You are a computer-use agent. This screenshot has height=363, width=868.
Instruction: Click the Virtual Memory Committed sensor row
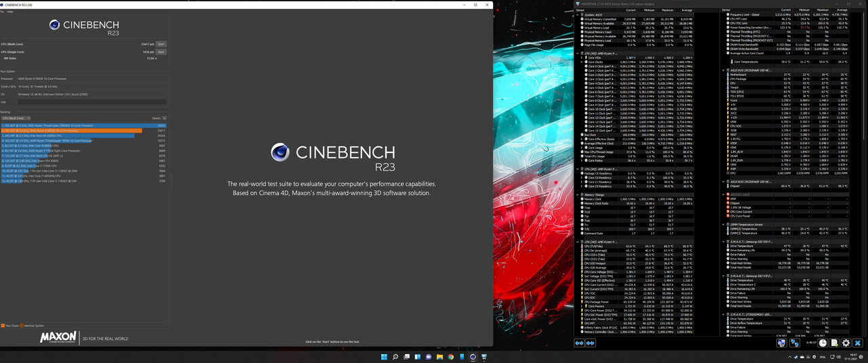point(636,19)
